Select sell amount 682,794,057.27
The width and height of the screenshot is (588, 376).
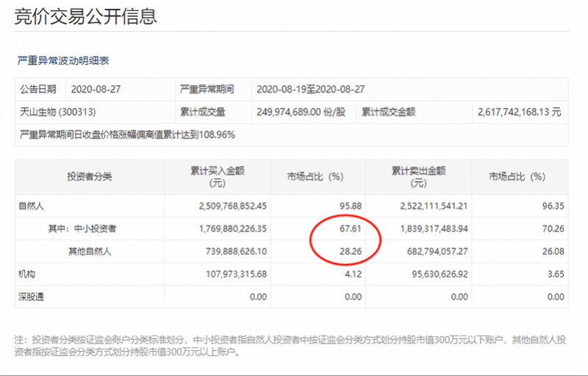coord(437,252)
